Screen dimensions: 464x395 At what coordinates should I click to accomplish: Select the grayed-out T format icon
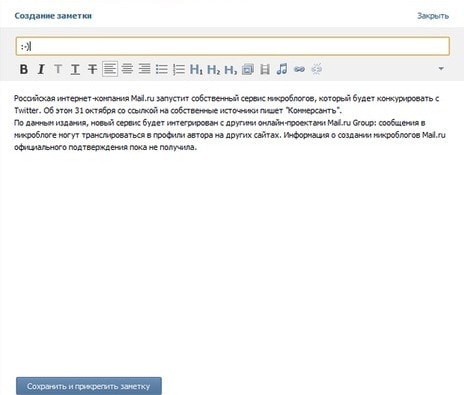coord(58,69)
